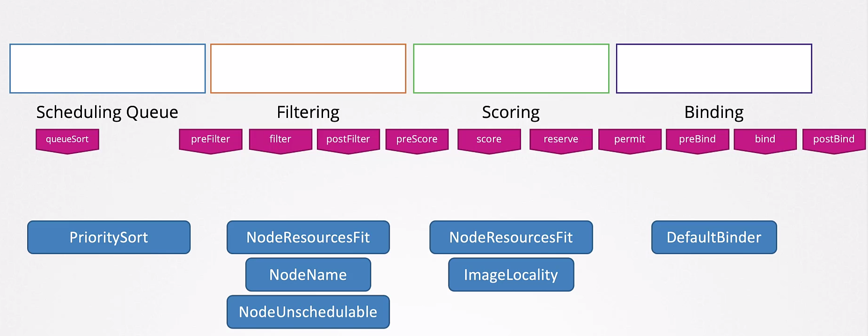The height and width of the screenshot is (336, 868).
Task: Click the filter extension point tag
Action: click(280, 139)
